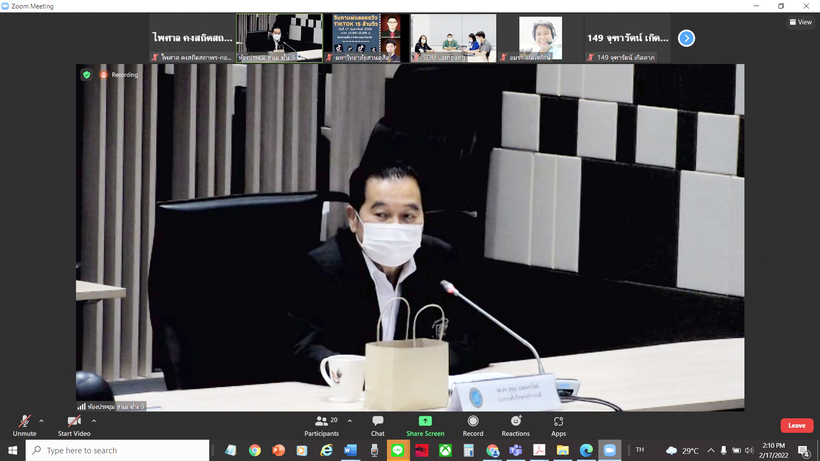
Task: Expand audio options arrow beside Unmute
Action: pyautogui.click(x=41, y=421)
